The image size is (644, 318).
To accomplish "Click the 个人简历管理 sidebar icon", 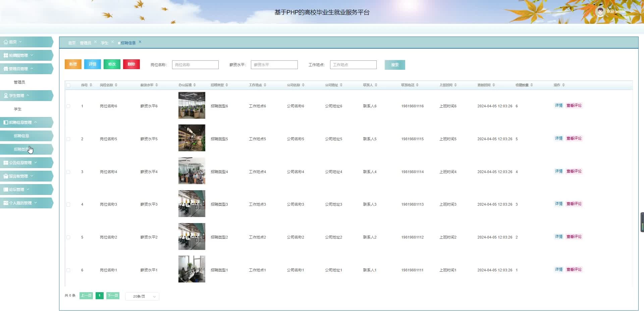I will pyautogui.click(x=6, y=203).
